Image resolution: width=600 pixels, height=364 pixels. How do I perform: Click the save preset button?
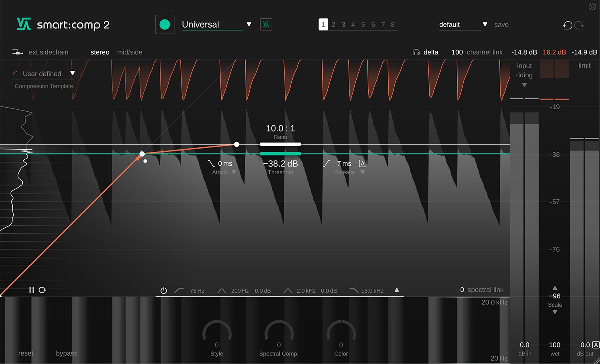pos(501,24)
